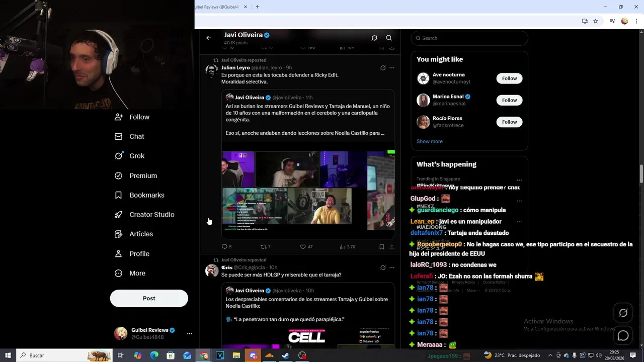Go back with the arrow beside Javi Oliveira
The height and width of the screenshot is (362, 644).
[209, 38]
